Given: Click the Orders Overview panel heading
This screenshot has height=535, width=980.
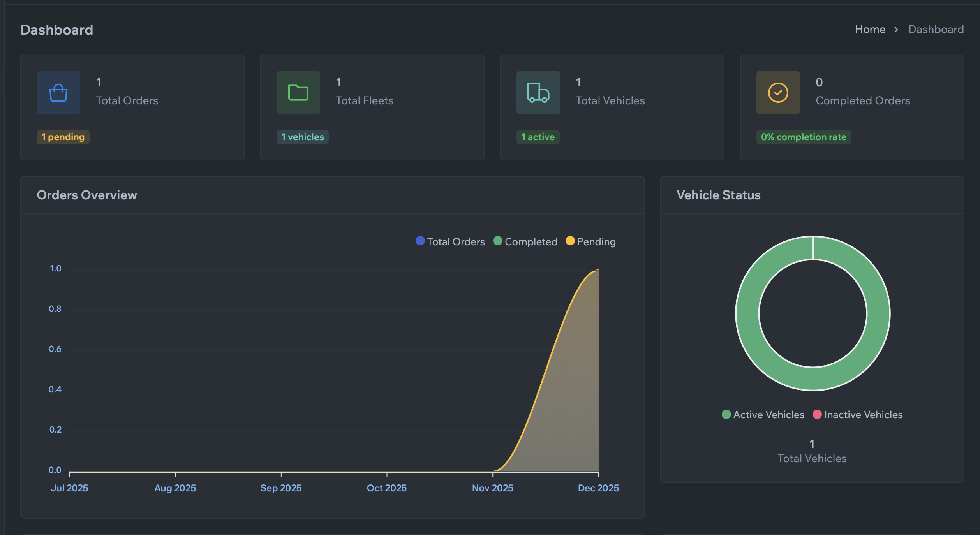Looking at the screenshot, I should pyautogui.click(x=87, y=195).
